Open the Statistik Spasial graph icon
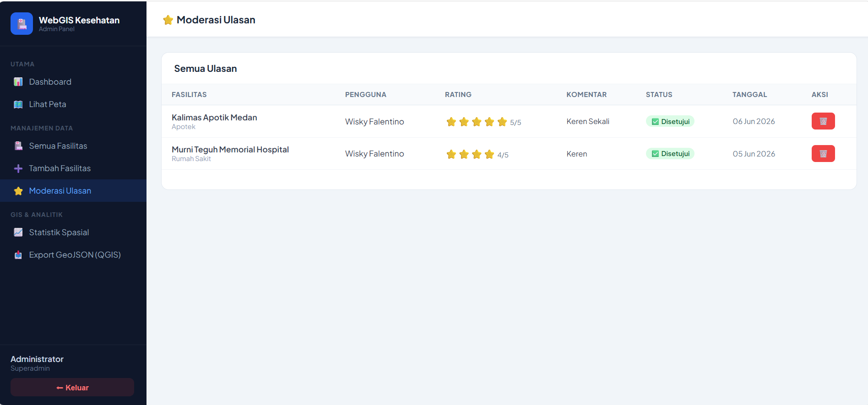The width and height of the screenshot is (868, 405). (x=18, y=232)
